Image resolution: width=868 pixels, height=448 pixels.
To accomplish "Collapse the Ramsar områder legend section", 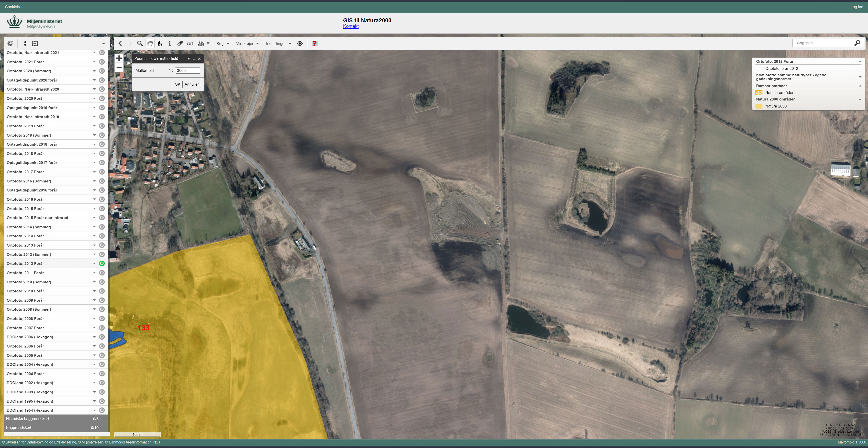I will click(860, 86).
